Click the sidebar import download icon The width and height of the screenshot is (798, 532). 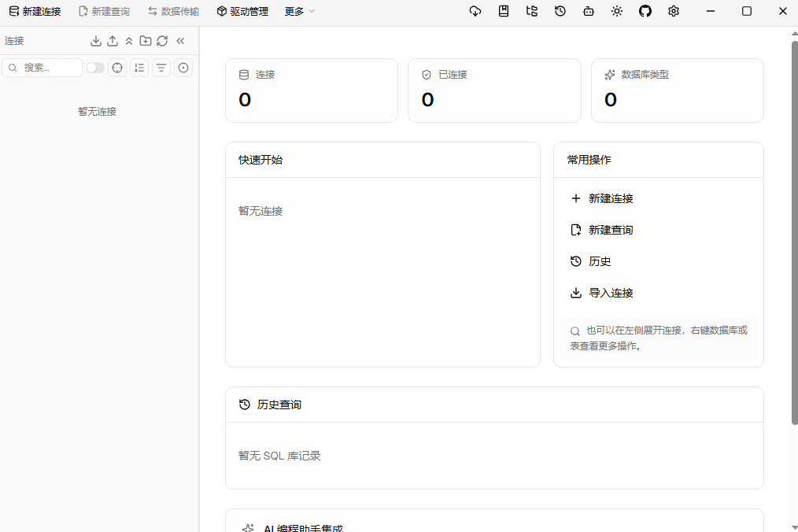point(96,41)
